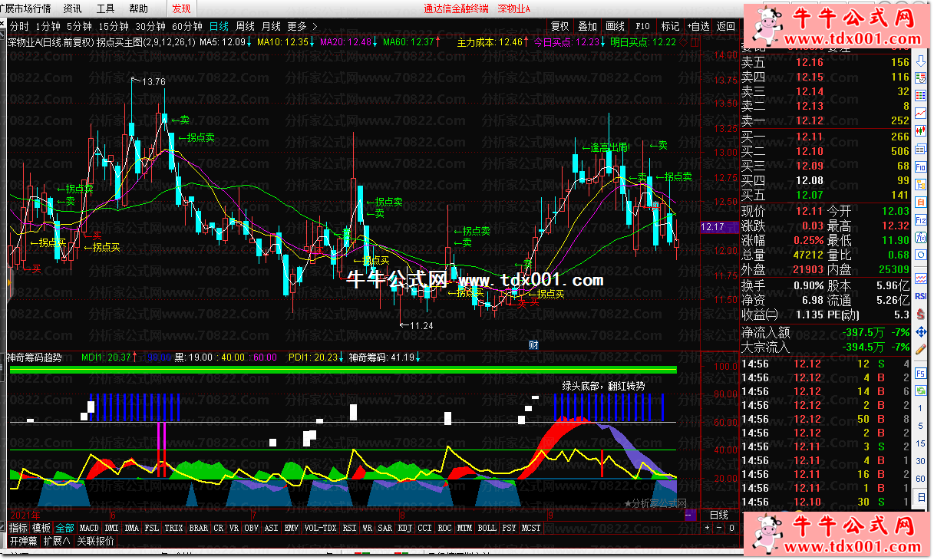
Task: Expand the 更多 periods menu
Action: 302,26
